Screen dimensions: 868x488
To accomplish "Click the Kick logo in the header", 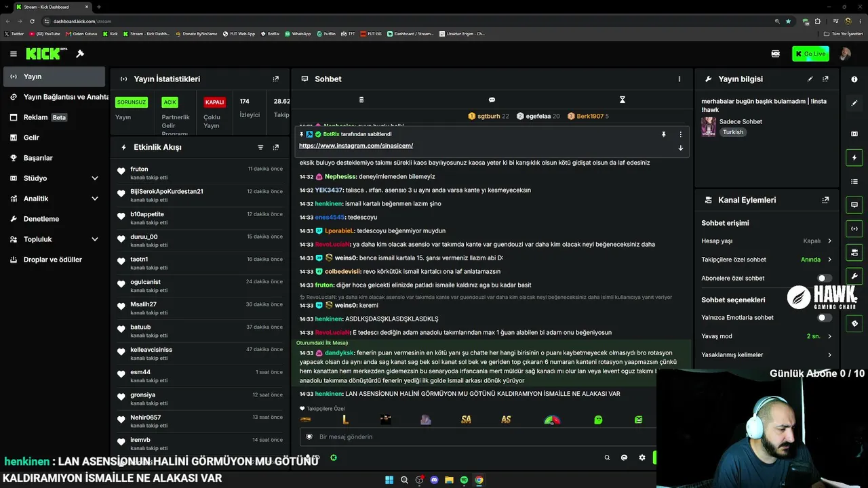I will pos(47,54).
